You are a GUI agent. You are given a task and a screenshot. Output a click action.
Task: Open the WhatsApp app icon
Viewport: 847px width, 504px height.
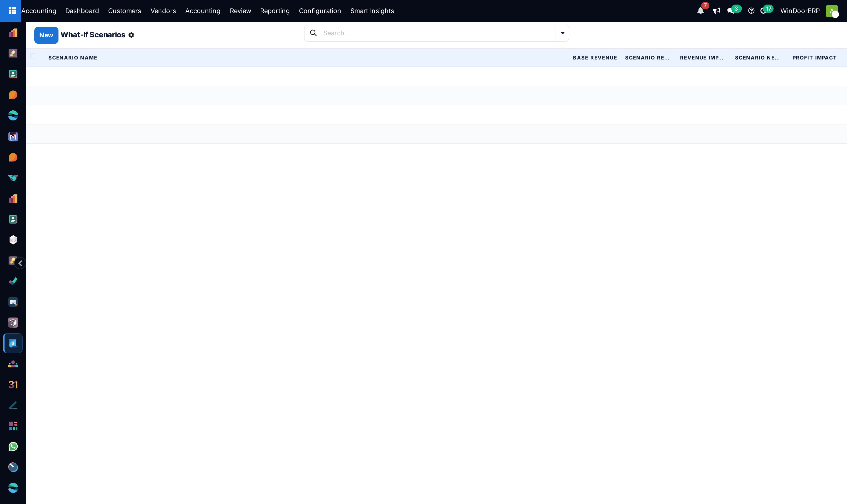(x=13, y=447)
